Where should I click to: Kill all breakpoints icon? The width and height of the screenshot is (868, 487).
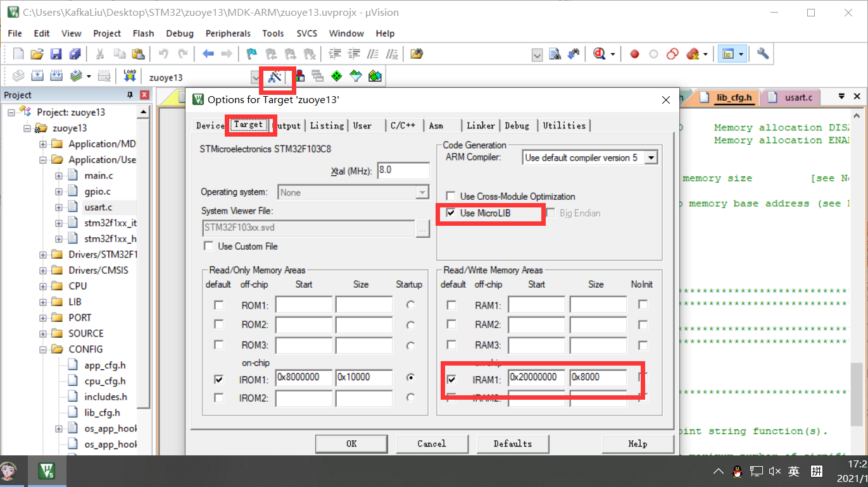coord(693,54)
